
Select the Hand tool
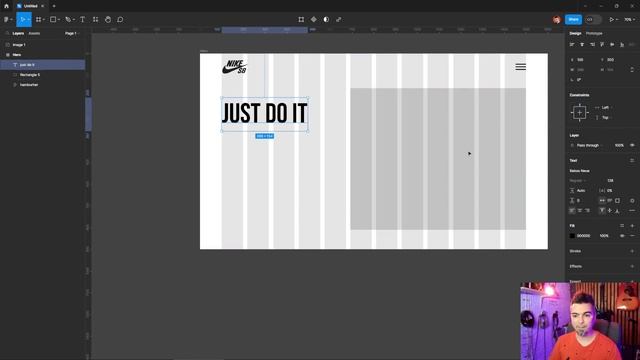108,19
